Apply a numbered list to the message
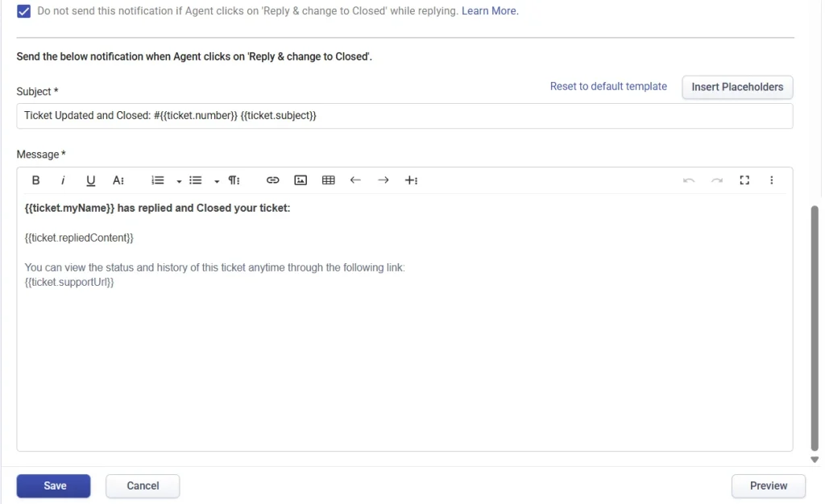This screenshot has height=504, width=825. pyautogui.click(x=157, y=180)
